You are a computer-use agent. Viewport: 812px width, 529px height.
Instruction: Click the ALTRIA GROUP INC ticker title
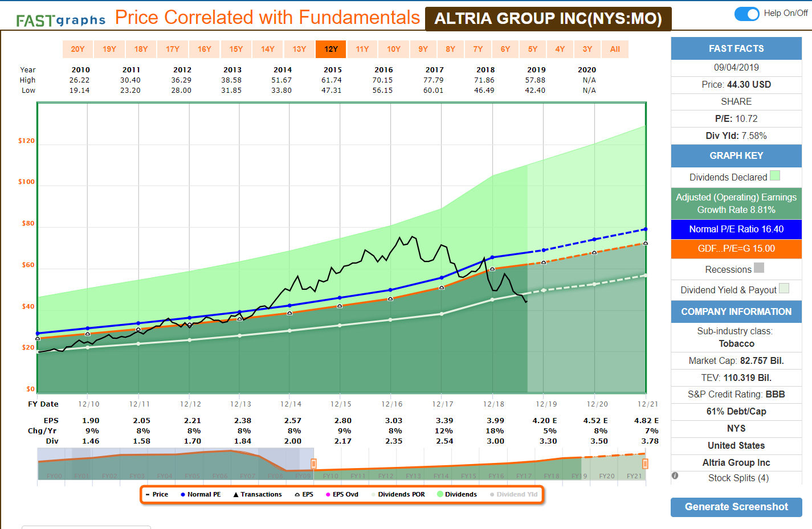coord(548,19)
